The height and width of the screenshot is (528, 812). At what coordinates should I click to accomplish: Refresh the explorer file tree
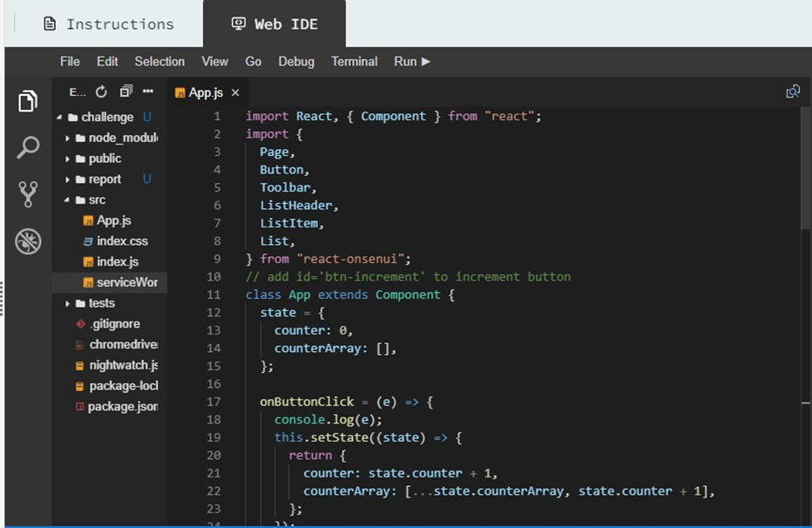[101, 92]
